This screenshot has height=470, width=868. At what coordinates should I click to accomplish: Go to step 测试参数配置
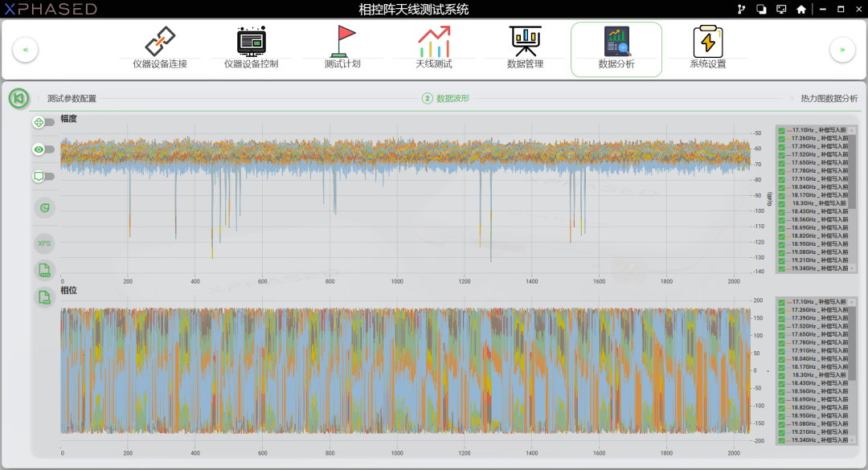click(x=72, y=99)
